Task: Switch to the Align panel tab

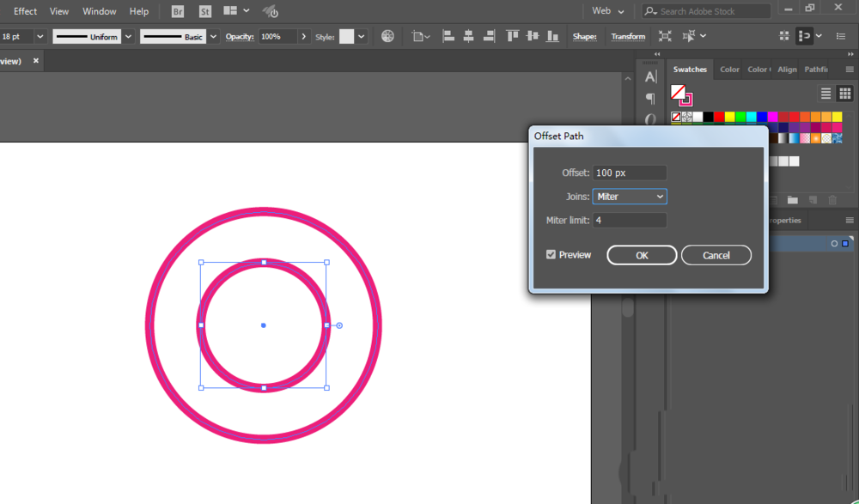Action: [787, 70]
